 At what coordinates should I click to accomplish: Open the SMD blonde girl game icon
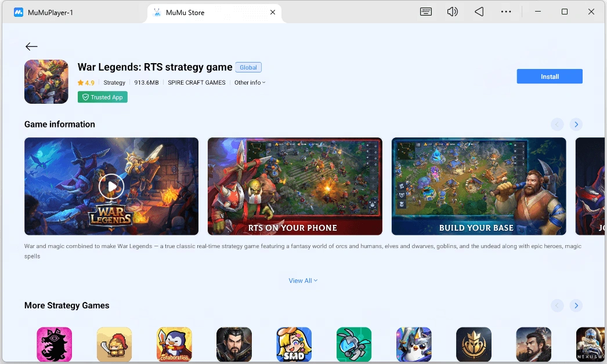(294, 344)
